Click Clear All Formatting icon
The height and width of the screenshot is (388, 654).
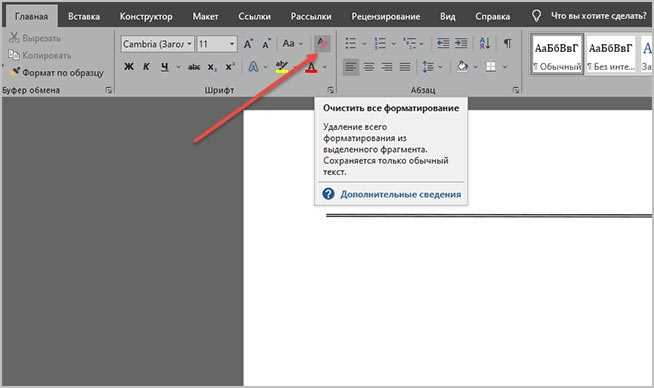point(322,43)
